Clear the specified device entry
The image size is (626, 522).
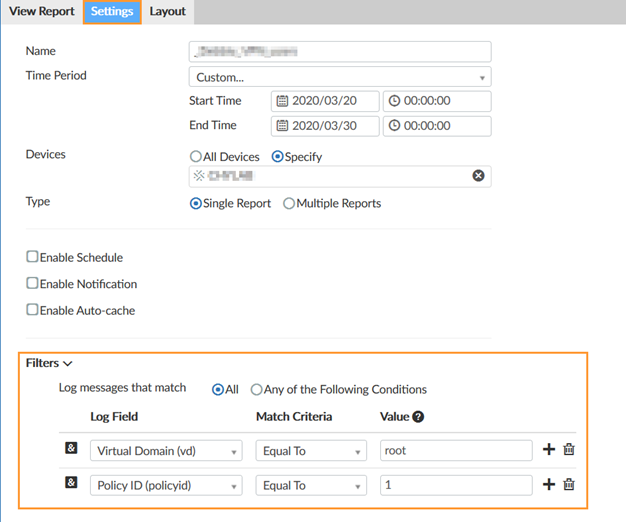478,176
